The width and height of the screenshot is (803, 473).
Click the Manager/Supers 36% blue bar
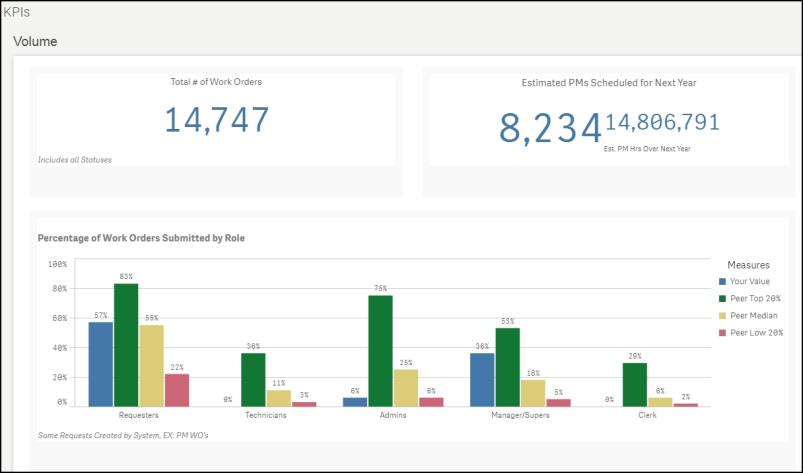coord(482,379)
